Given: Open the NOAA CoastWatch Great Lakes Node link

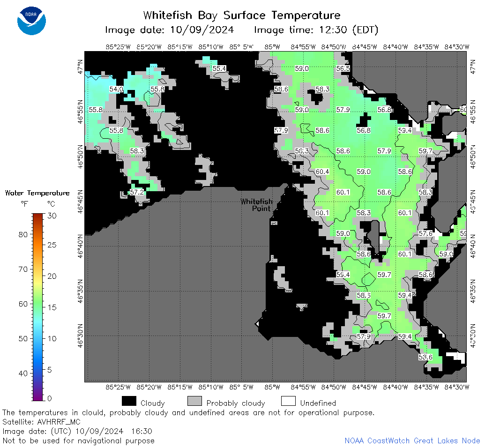Looking at the screenshot, I should pyautogui.click(x=412, y=441).
